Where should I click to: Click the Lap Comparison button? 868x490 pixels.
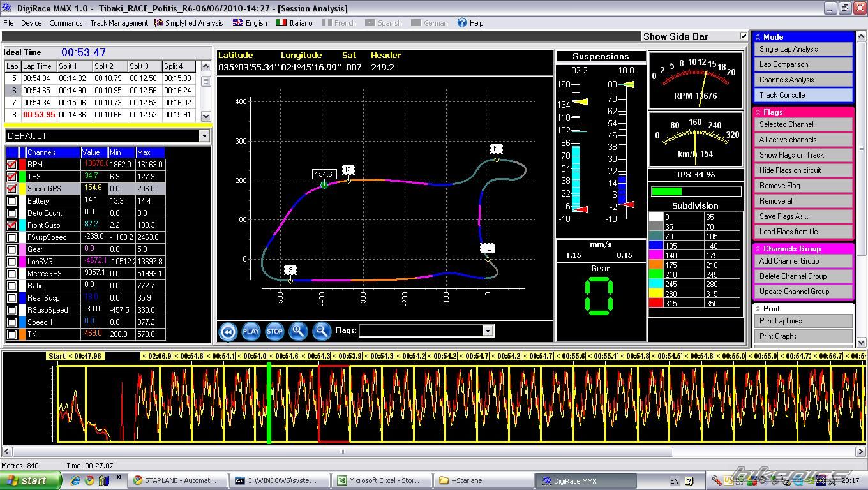point(804,64)
